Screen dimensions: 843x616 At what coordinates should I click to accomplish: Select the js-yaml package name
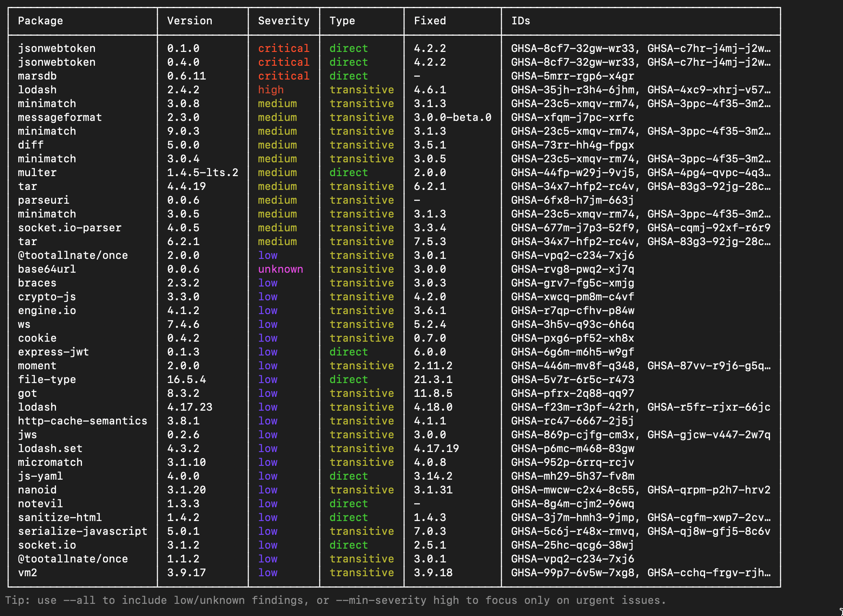[x=41, y=476]
